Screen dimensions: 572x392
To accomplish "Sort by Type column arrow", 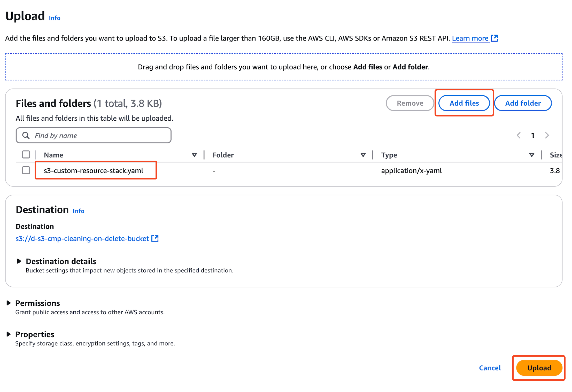I will coord(531,155).
